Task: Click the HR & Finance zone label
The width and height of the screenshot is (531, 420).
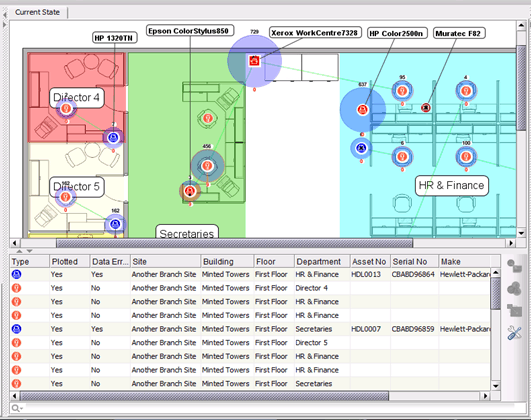Action: point(452,186)
